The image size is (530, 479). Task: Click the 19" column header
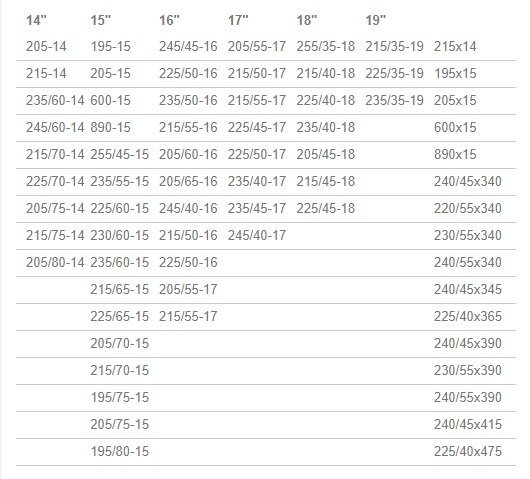376,20
